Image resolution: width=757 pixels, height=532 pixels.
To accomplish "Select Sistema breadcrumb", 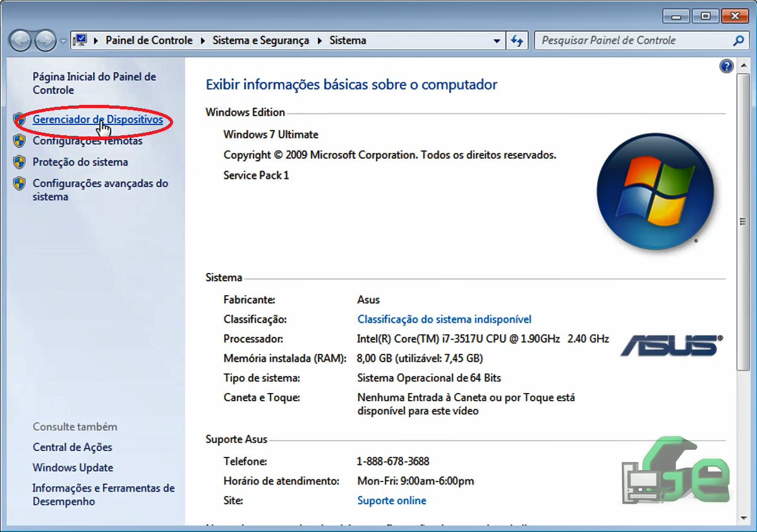I will [x=348, y=40].
